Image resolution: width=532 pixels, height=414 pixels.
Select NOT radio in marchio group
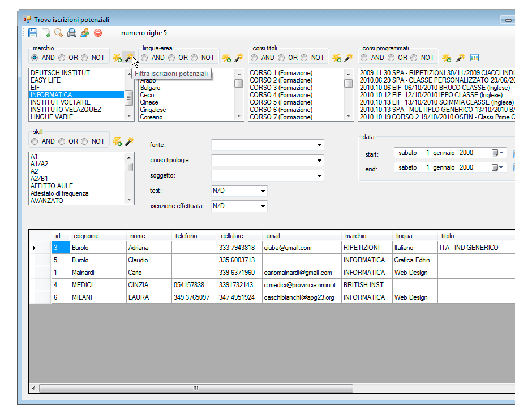pyautogui.click(x=84, y=58)
